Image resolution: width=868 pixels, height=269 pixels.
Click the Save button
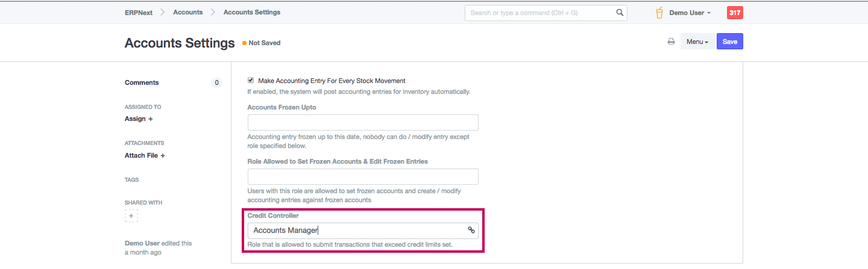tap(729, 42)
